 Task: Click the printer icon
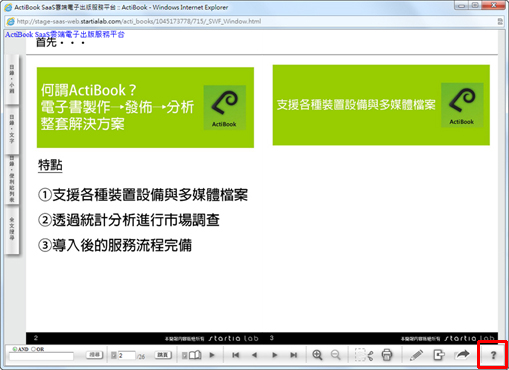click(x=387, y=355)
